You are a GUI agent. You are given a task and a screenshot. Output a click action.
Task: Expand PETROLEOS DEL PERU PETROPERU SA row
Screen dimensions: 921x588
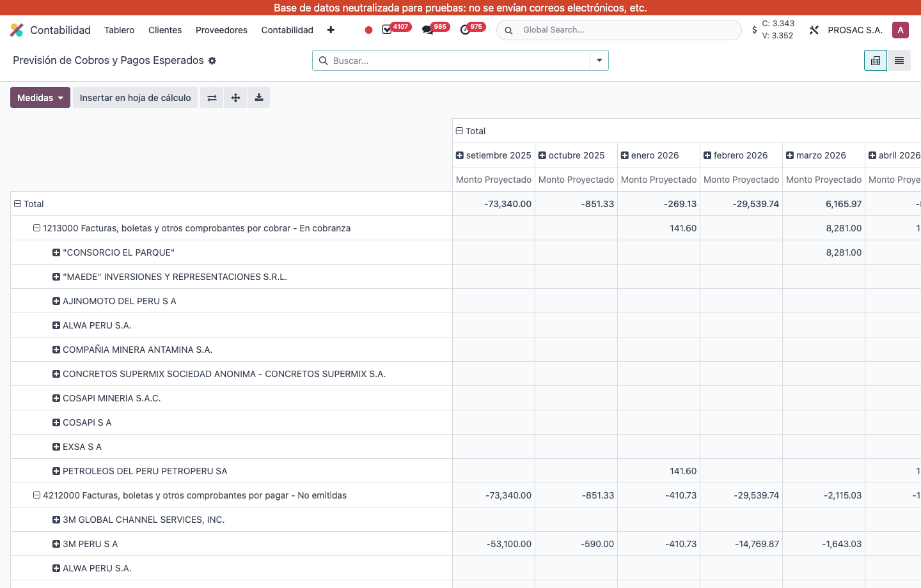(x=56, y=471)
